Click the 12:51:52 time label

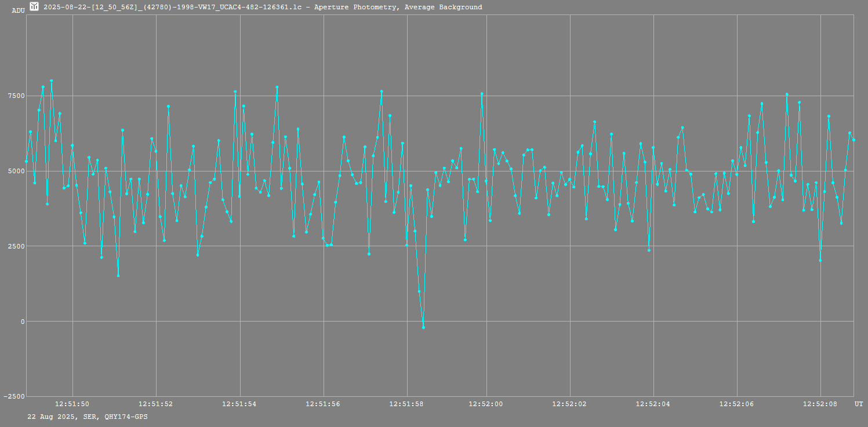click(x=155, y=403)
